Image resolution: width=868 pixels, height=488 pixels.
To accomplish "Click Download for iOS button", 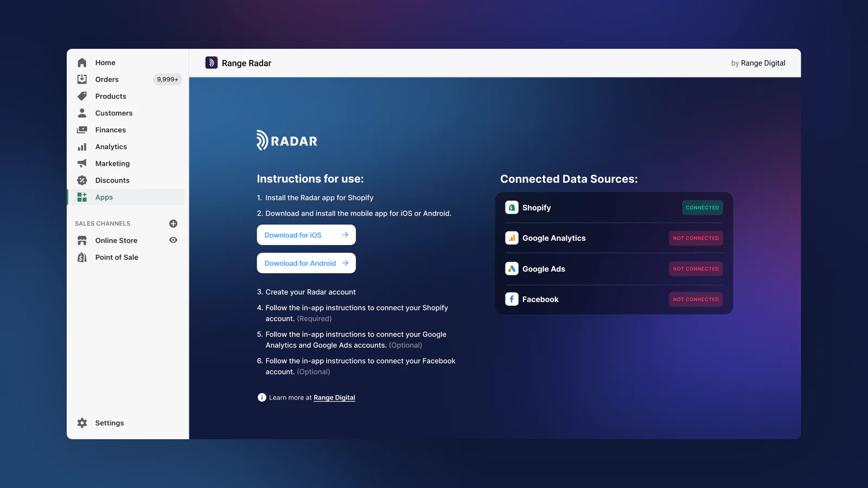I will coord(306,235).
